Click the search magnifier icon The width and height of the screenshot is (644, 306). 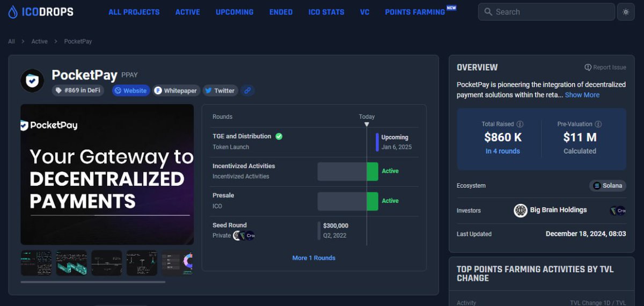point(488,12)
